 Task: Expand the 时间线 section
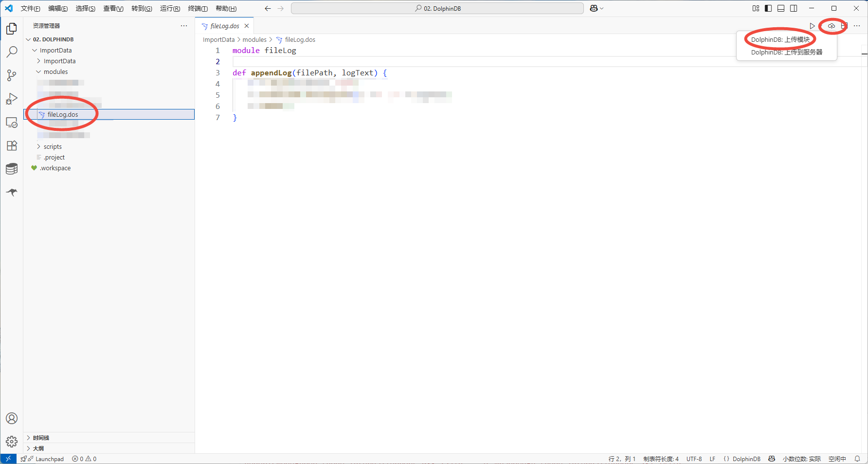(x=41, y=438)
